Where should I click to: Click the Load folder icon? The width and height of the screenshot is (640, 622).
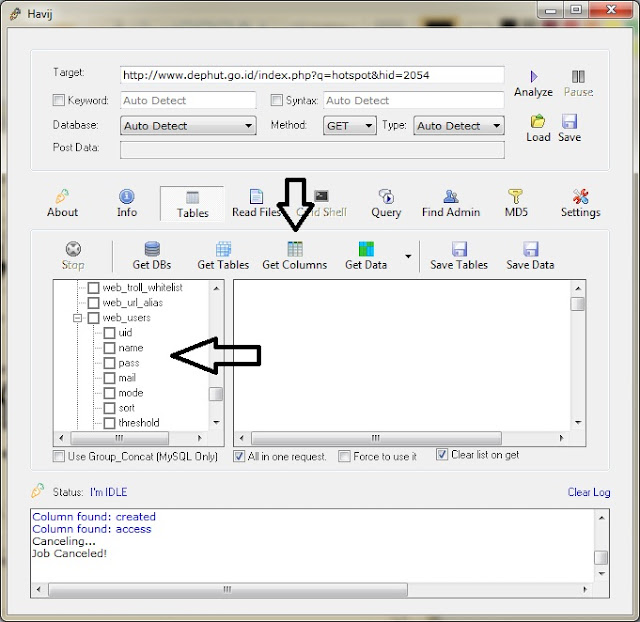[x=538, y=121]
